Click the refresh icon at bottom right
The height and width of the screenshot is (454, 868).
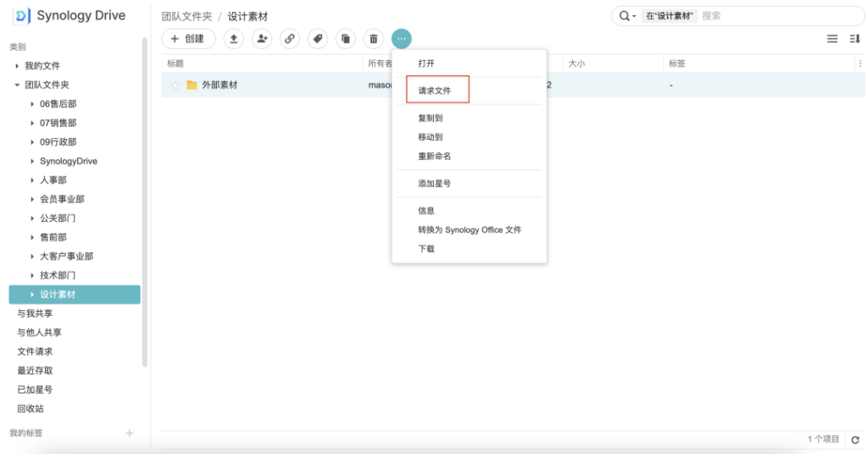[x=855, y=440]
